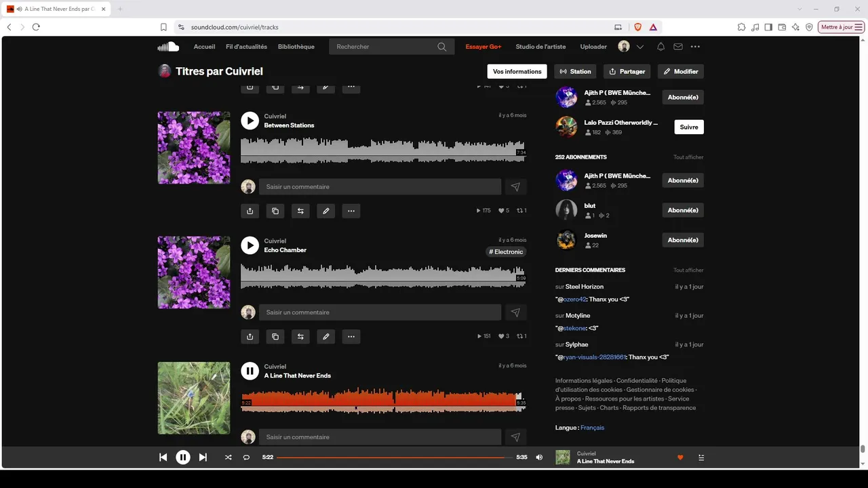Send the comment on Between Stations

(x=515, y=187)
